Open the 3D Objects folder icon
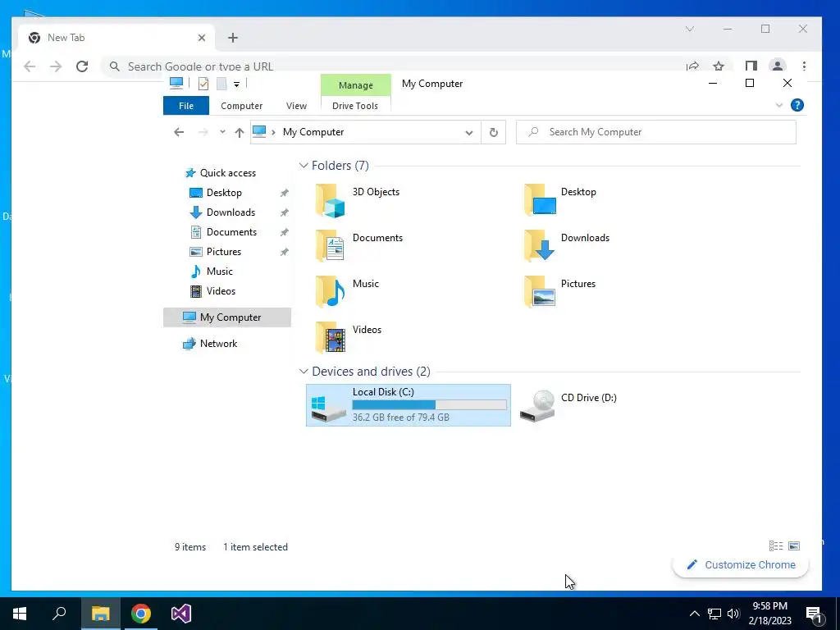Screen dimensions: 840x630 click(330, 201)
